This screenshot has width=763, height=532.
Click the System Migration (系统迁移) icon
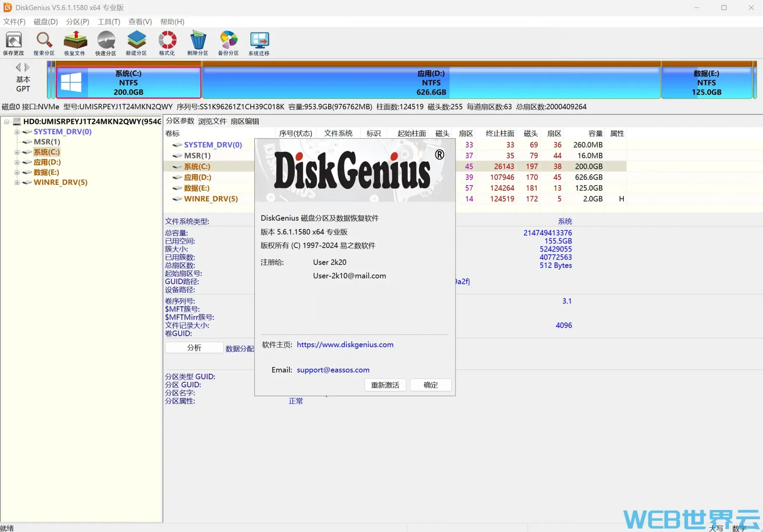(259, 43)
